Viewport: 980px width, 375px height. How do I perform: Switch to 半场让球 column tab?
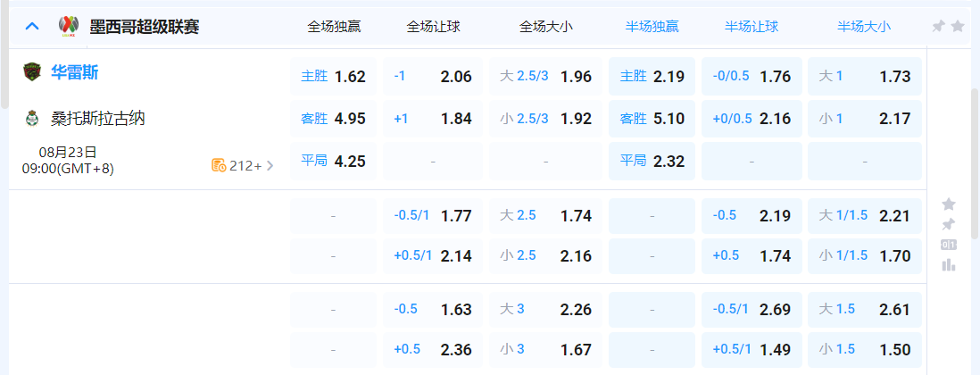click(752, 27)
